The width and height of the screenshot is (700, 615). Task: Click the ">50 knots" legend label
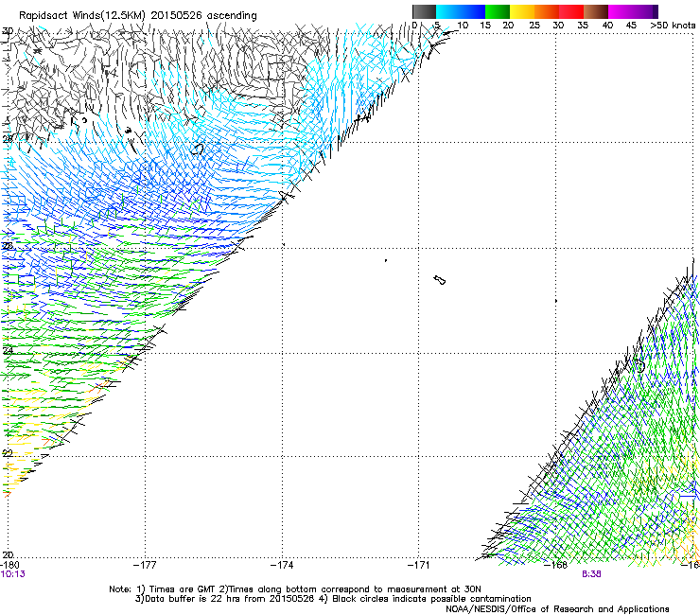pos(673,26)
